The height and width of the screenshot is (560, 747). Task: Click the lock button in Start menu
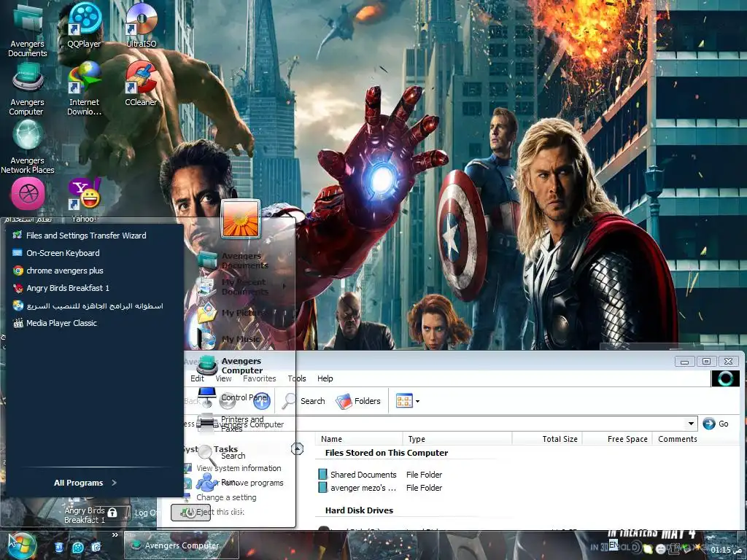(112, 513)
